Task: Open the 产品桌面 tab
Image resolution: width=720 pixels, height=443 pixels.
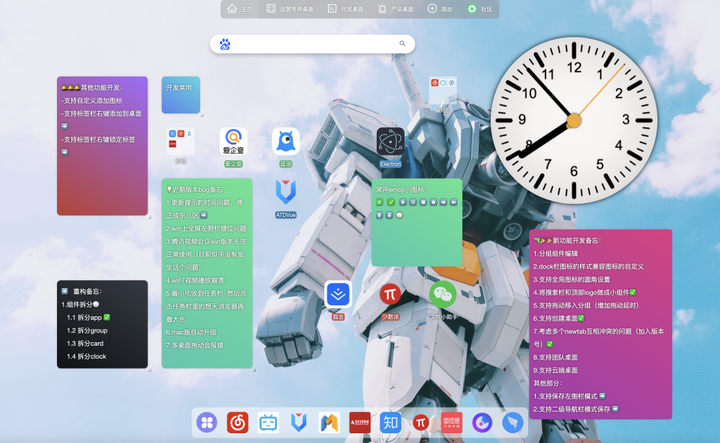Action: (x=395, y=9)
